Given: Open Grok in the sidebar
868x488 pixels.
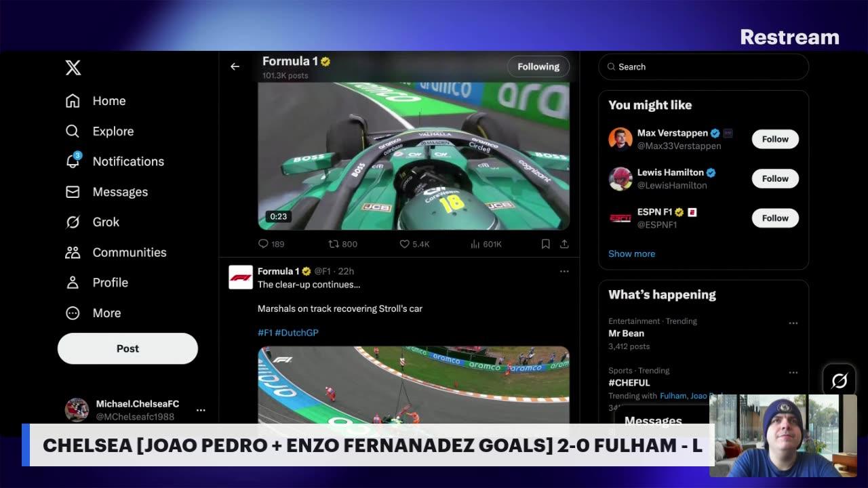Looking at the screenshot, I should coord(92,222).
